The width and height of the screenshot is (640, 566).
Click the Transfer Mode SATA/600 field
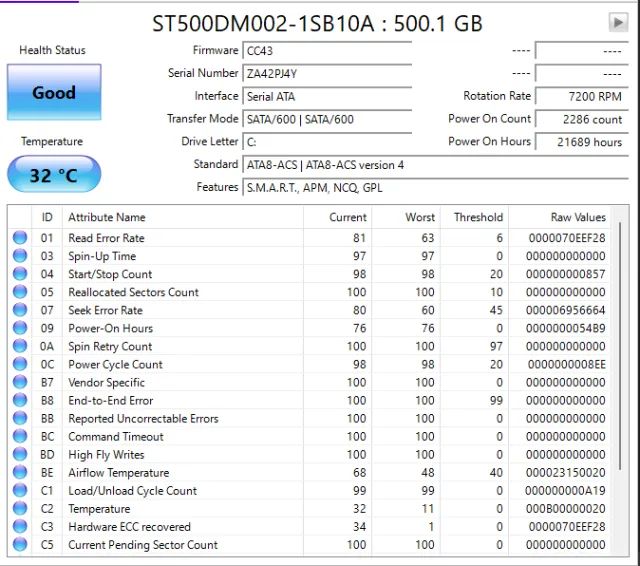click(327, 120)
